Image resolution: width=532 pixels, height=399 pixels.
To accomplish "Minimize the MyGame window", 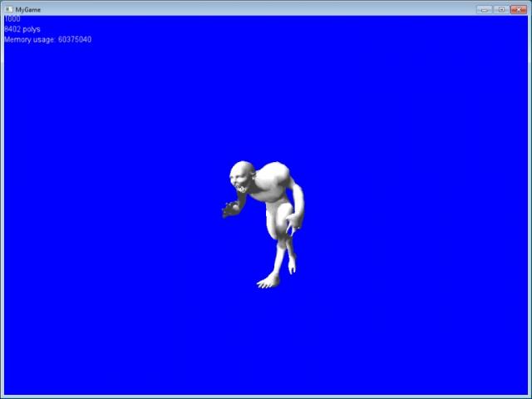I will 484,9.
